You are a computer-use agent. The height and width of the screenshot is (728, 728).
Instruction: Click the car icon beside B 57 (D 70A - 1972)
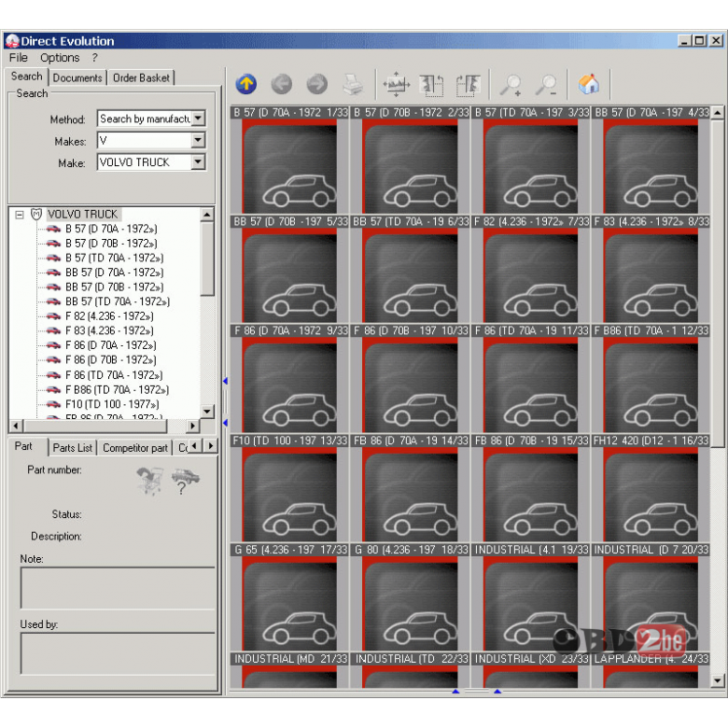(53, 229)
